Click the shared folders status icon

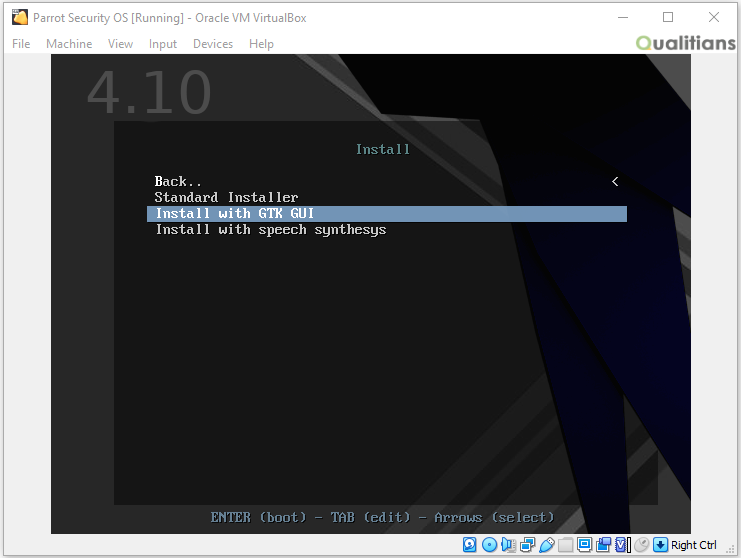[x=566, y=545]
